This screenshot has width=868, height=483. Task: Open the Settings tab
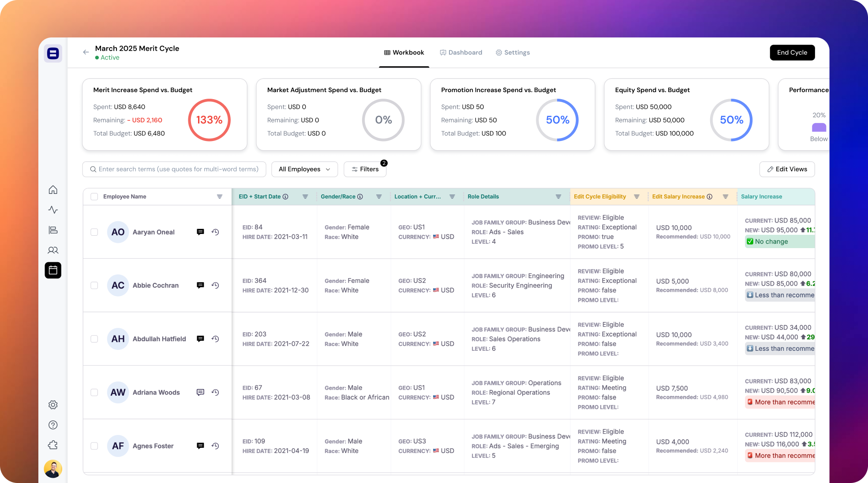513,52
